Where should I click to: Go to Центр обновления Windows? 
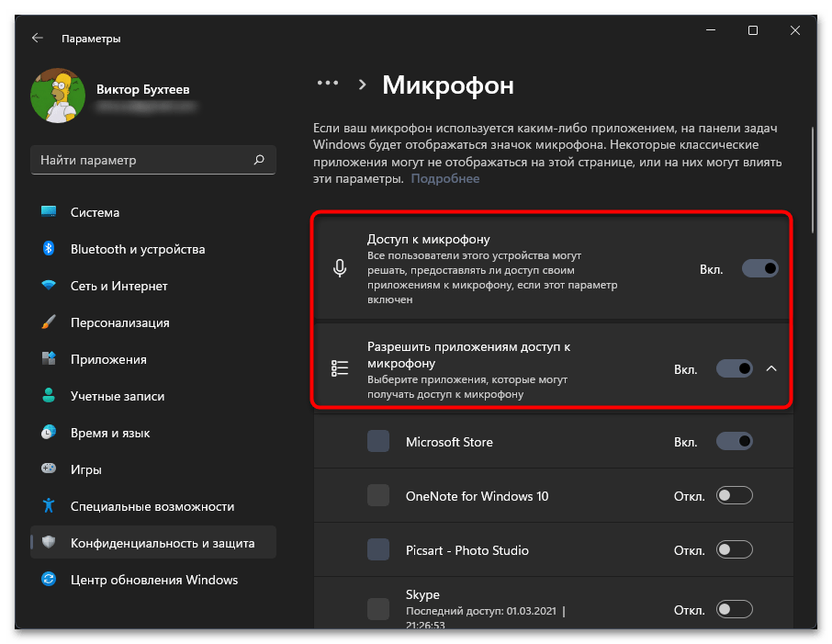pyautogui.click(x=153, y=579)
